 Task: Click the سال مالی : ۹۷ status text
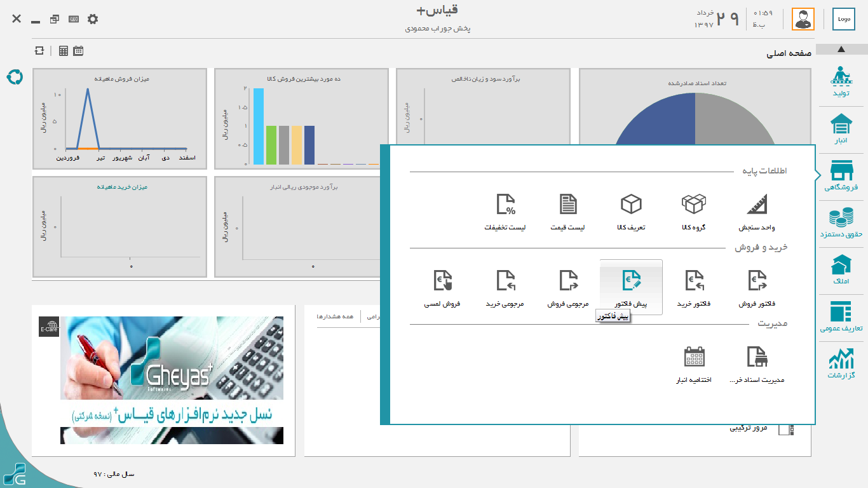114,474
